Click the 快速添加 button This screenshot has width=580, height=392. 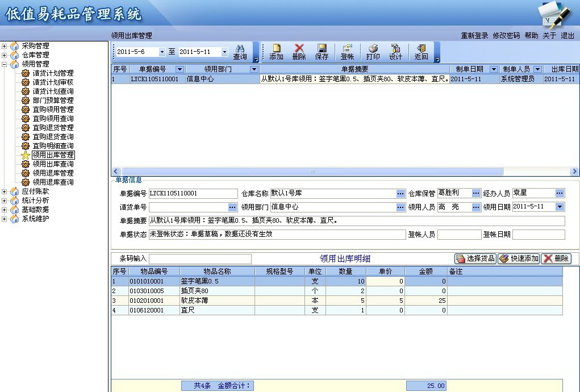pyautogui.click(x=519, y=258)
